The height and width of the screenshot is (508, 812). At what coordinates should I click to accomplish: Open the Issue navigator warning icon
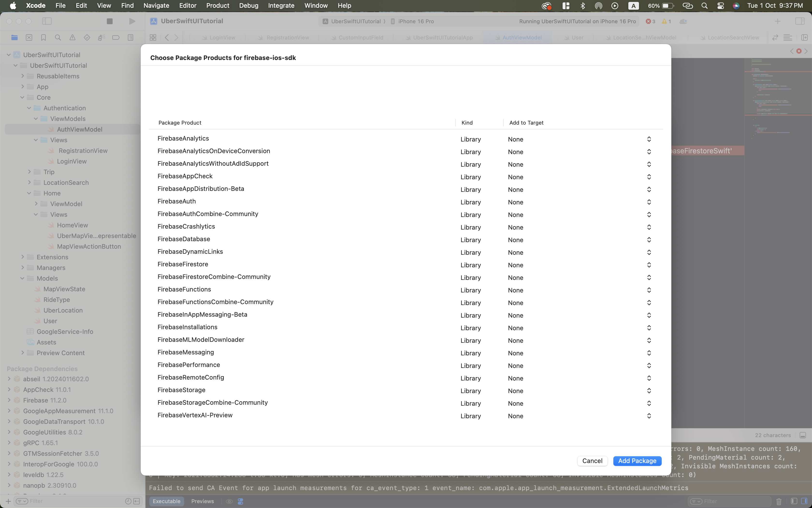pyautogui.click(x=72, y=38)
